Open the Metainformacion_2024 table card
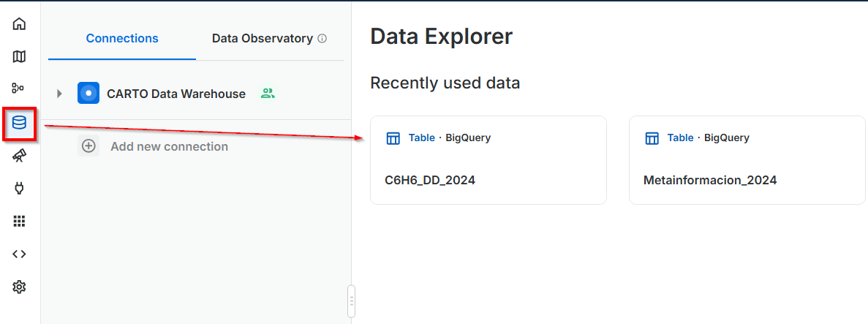 point(747,160)
